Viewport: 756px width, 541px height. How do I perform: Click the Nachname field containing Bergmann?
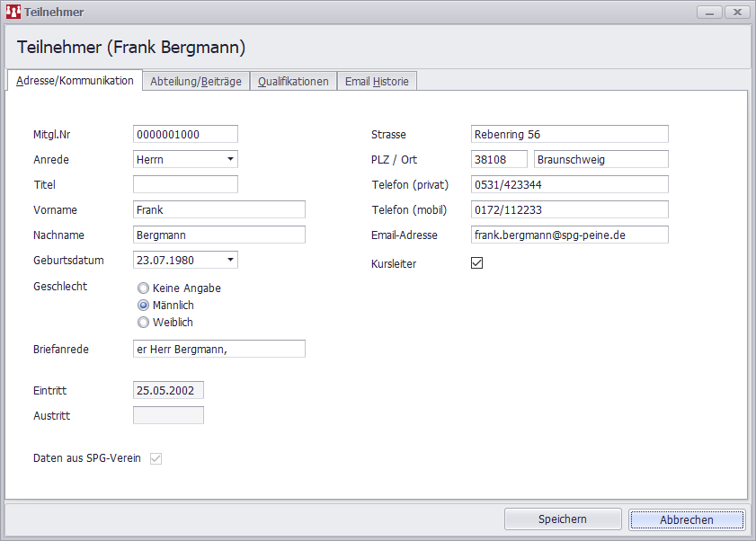pyautogui.click(x=219, y=235)
